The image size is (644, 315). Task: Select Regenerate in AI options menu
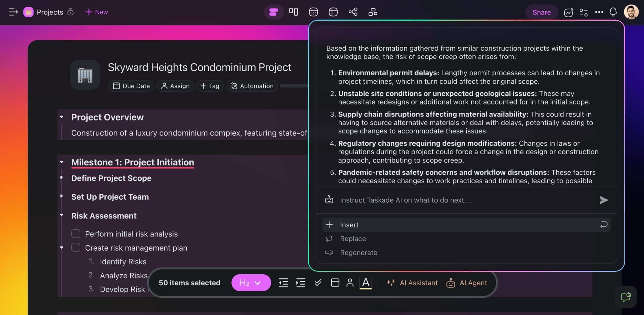point(358,253)
